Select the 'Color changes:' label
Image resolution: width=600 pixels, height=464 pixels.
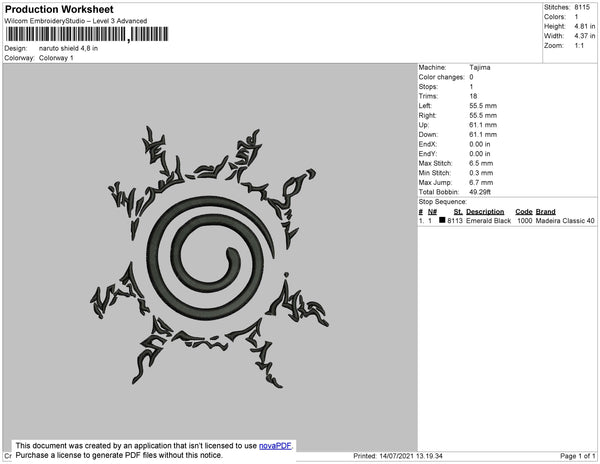[x=441, y=77]
